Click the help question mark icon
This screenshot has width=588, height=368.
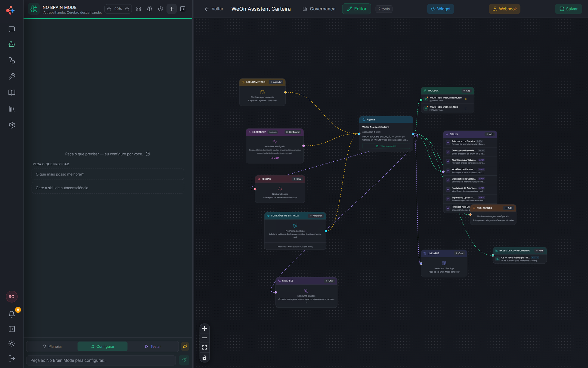pyautogui.click(x=148, y=154)
